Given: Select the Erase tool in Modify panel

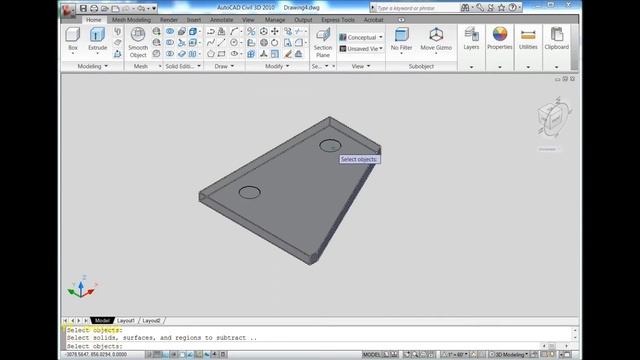Looking at the screenshot, I should (288, 53).
